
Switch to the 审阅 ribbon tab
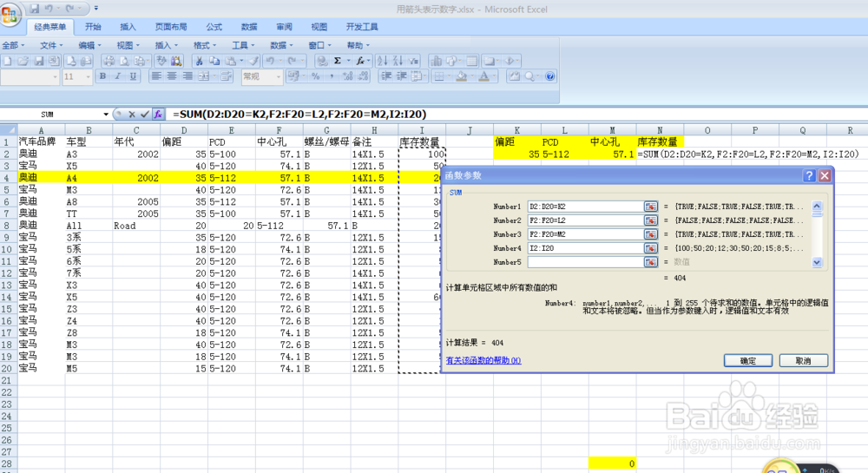point(284,27)
